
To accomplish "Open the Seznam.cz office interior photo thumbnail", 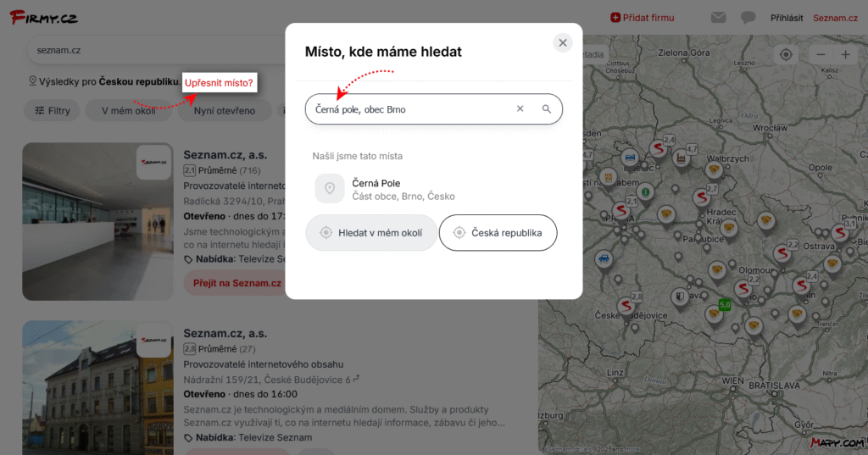I will click(98, 221).
